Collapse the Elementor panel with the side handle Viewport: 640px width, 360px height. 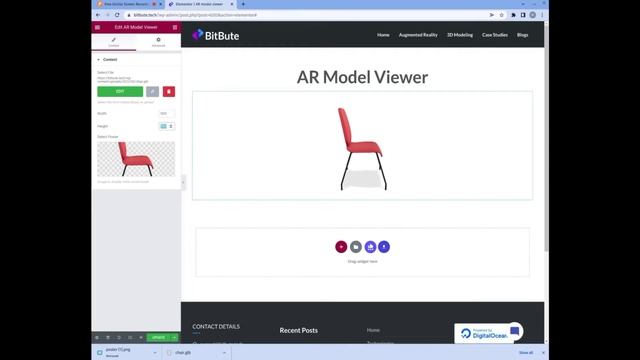point(183,182)
